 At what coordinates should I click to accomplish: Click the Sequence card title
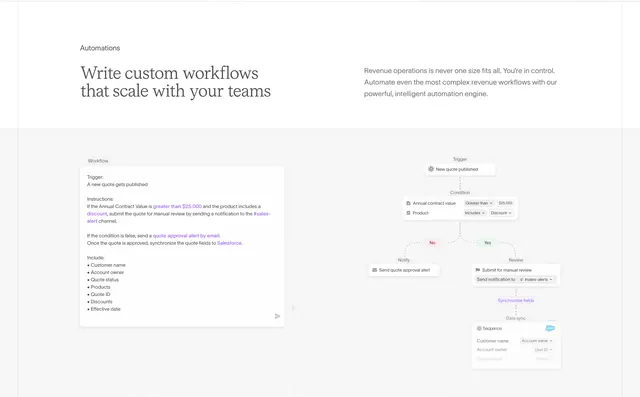point(492,328)
